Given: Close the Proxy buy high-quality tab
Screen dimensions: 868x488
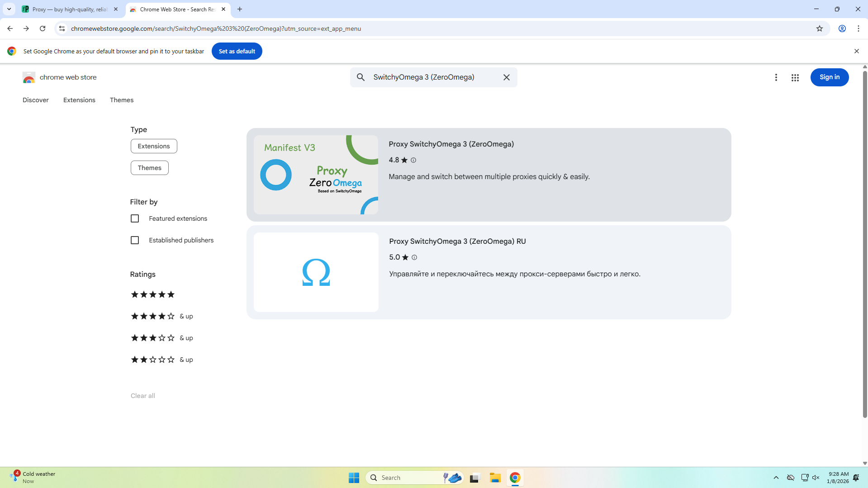Looking at the screenshot, I should 116,9.
